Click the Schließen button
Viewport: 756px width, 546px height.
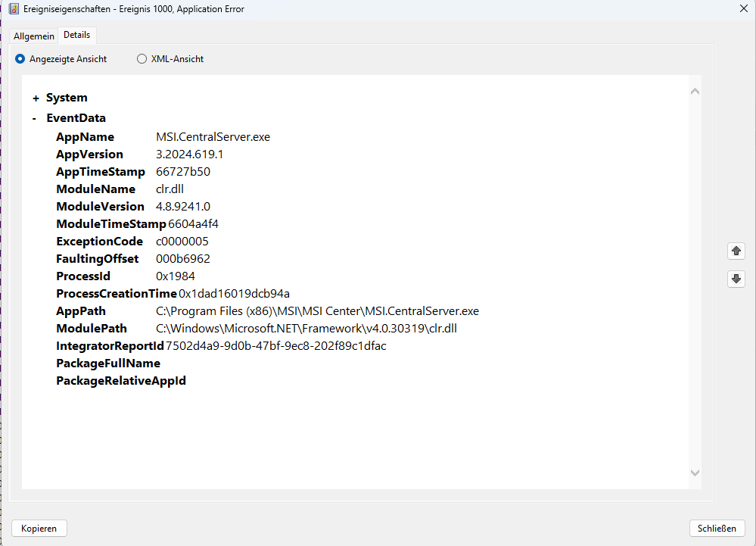(x=717, y=528)
